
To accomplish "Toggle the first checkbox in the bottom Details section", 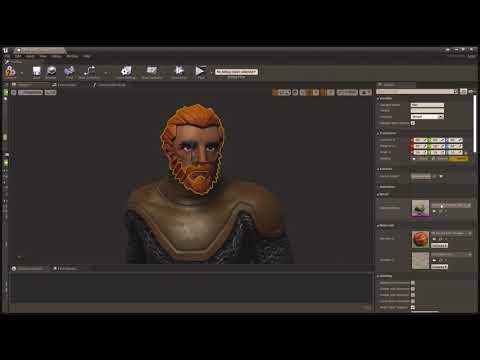I will pos(413,283).
